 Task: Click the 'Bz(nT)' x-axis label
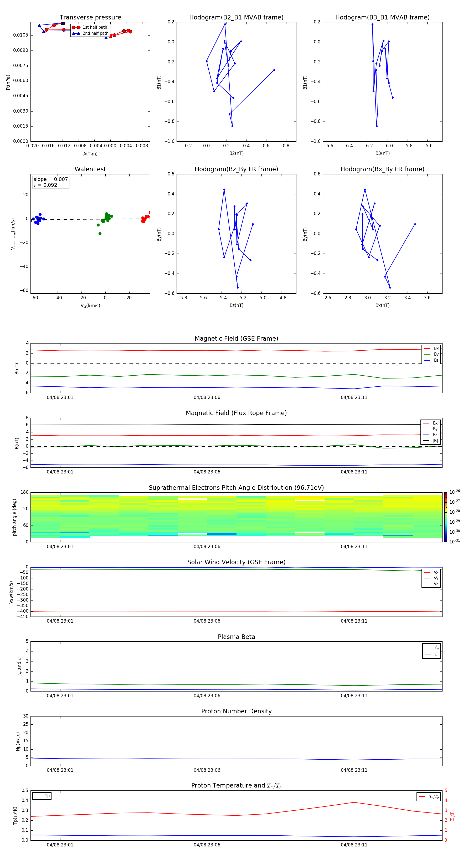(x=236, y=305)
